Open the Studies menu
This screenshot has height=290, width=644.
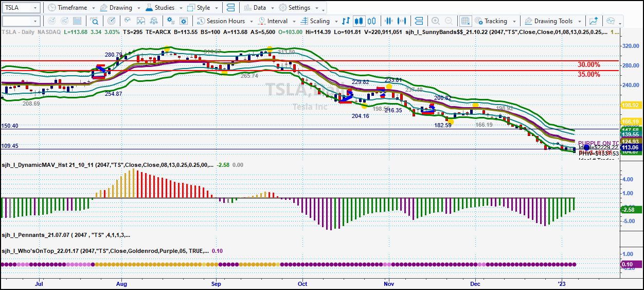164,8
